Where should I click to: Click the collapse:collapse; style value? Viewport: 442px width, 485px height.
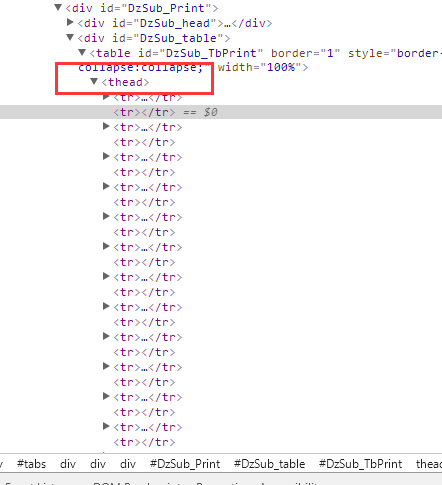click(x=141, y=67)
